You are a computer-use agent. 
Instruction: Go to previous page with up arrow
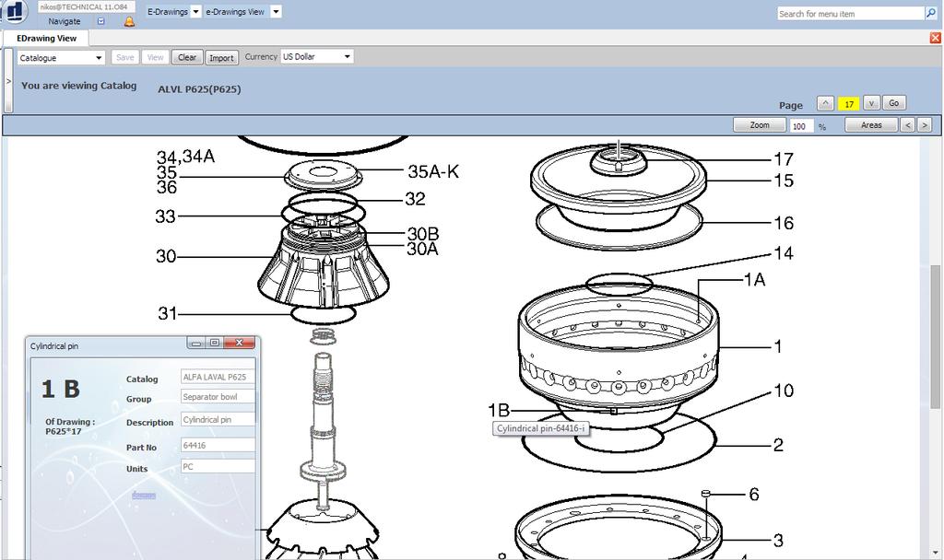coord(825,103)
